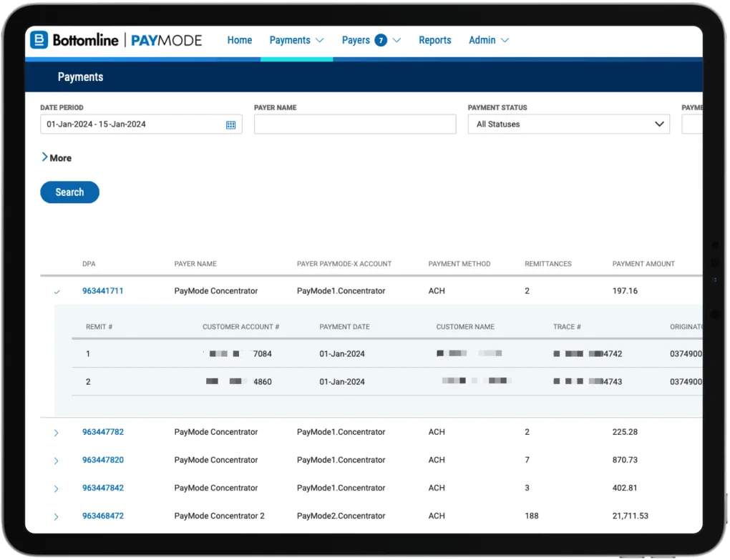Expand payment row 963447842
730x560 pixels.
point(57,488)
